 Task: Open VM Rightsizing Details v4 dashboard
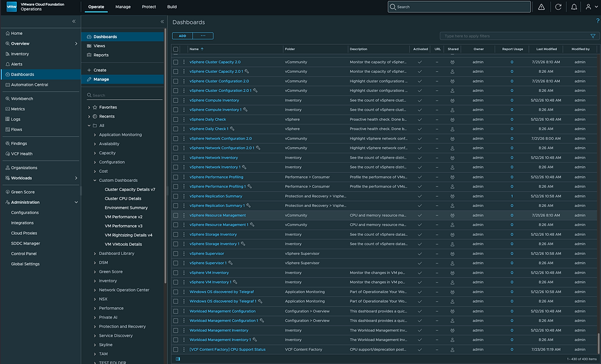click(128, 235)
